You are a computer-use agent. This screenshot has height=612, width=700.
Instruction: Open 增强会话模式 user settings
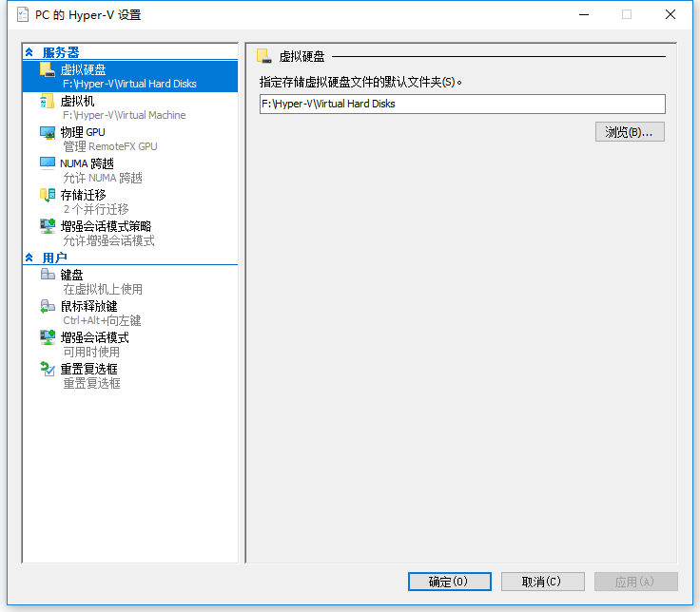coord(130,344)
